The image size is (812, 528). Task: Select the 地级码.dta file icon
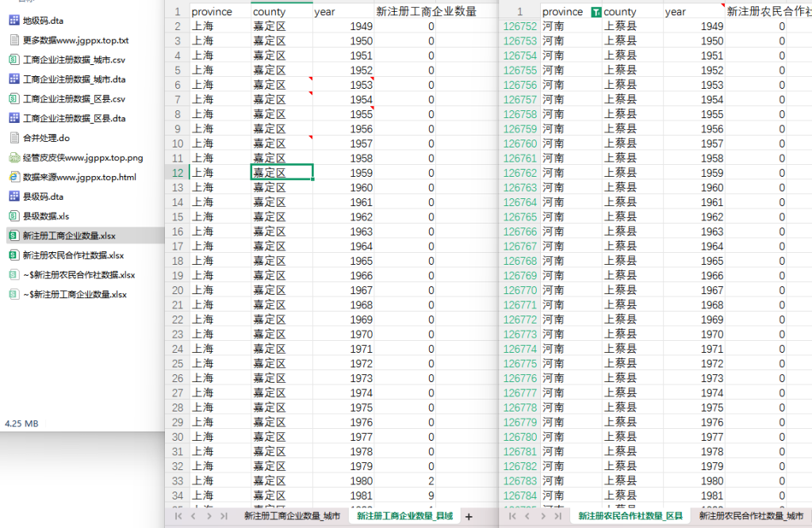click(x=14, y=21)
